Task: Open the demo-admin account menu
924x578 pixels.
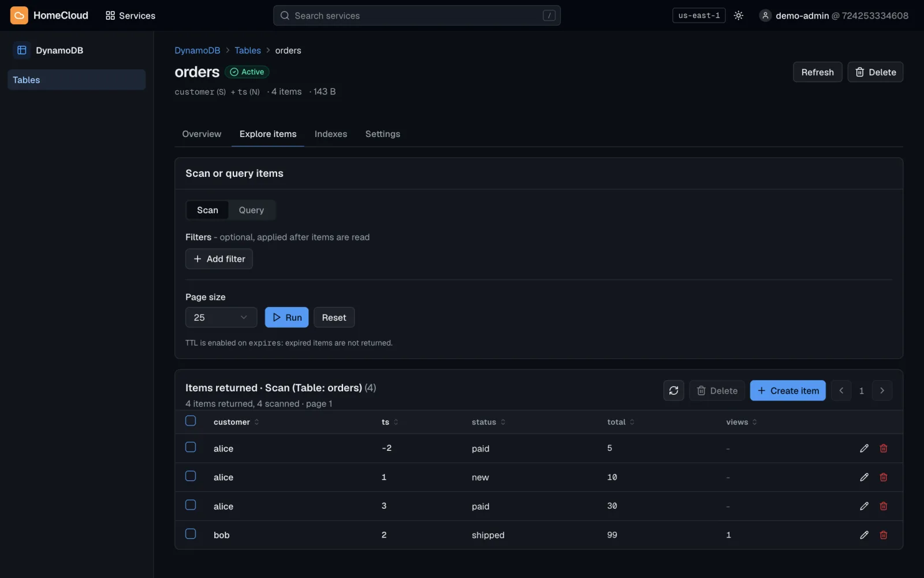Action: [834, 16]
